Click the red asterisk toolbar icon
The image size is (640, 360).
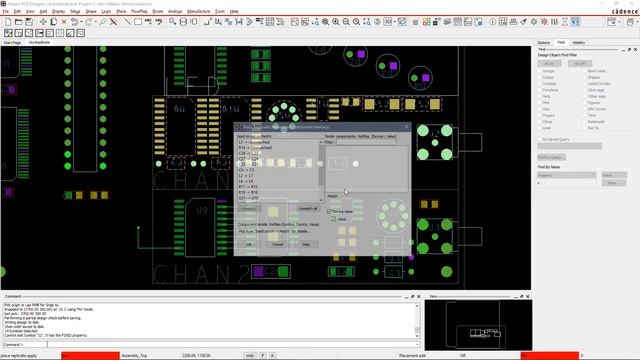tap(544, 22)
